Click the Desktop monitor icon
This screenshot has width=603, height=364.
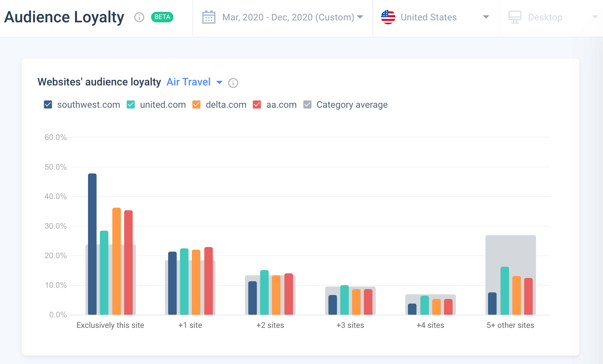515,17
